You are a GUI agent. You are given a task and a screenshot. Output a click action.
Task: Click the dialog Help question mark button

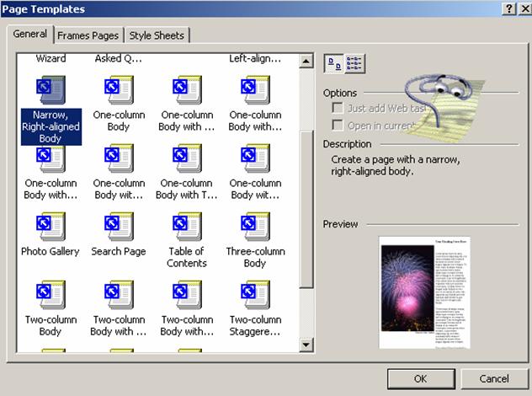(x=510, y=8)
